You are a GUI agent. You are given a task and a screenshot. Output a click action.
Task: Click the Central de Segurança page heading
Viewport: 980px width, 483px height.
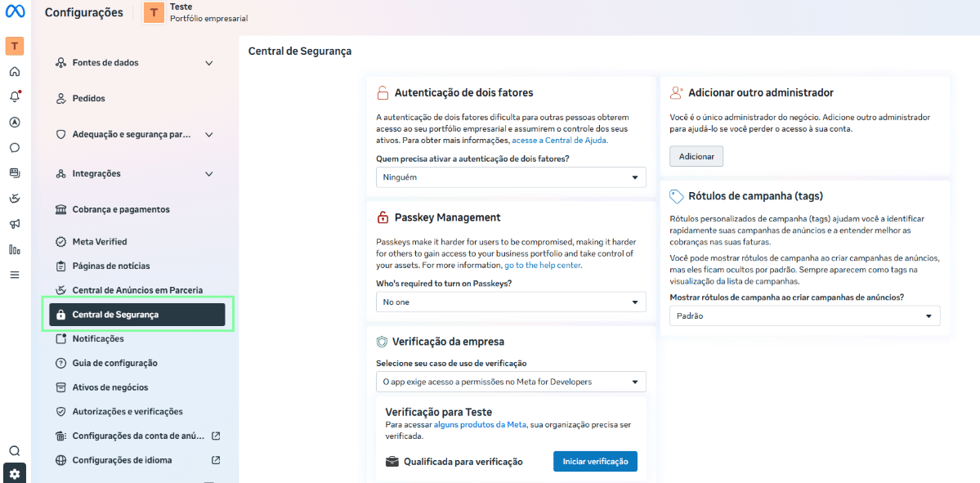pos(299,51)
